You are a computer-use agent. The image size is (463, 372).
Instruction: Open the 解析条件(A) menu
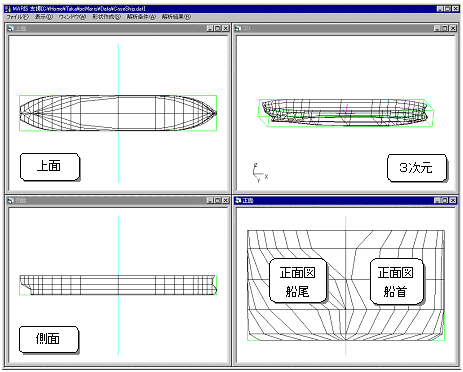[141, 17]
